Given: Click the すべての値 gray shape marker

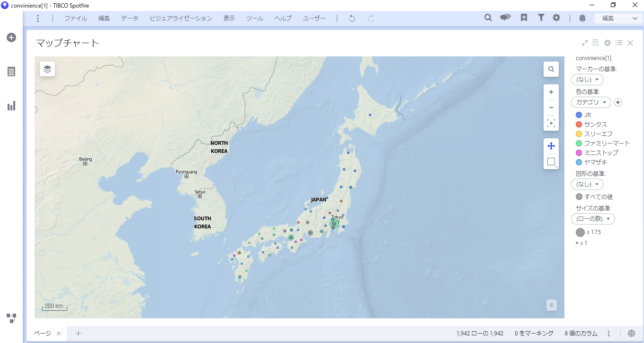Looking at the screenshot, I should [579, 197].
